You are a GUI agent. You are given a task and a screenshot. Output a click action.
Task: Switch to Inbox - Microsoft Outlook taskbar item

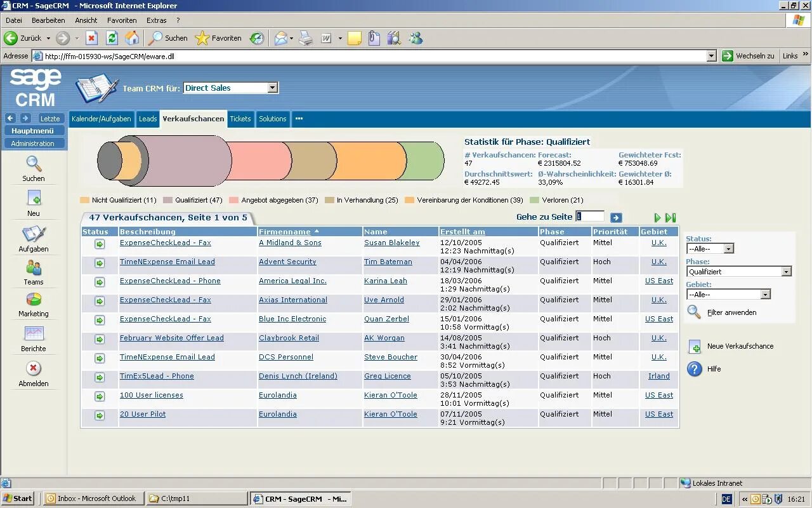[93, 498]
